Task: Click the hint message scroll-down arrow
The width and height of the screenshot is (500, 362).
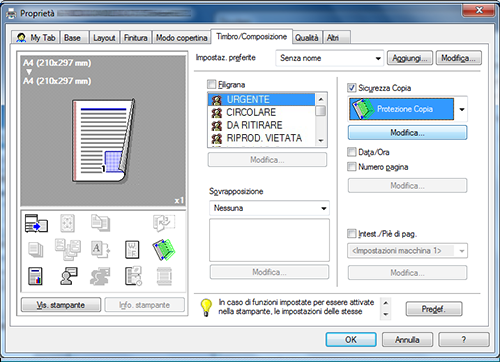Action: tap(386, 314)
